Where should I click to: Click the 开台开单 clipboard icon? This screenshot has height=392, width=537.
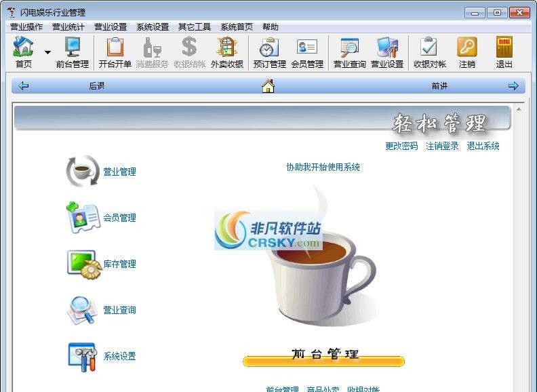click(115, 47)
